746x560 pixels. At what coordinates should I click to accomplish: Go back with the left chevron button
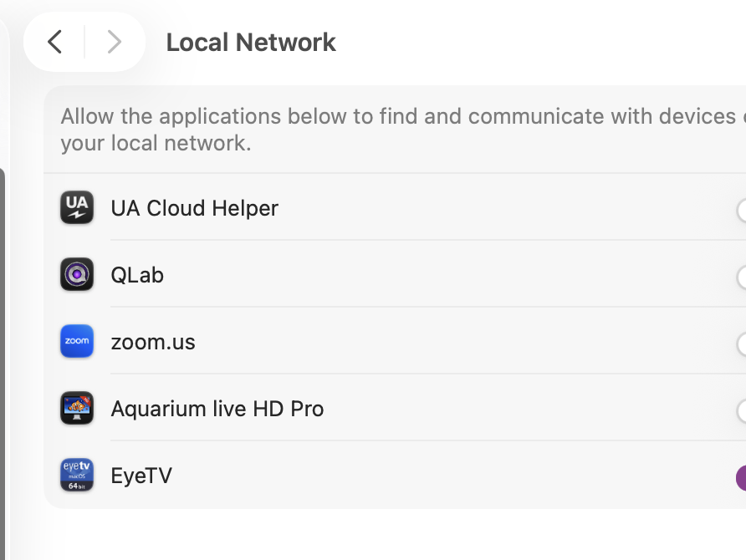click(x=54, y=42)
